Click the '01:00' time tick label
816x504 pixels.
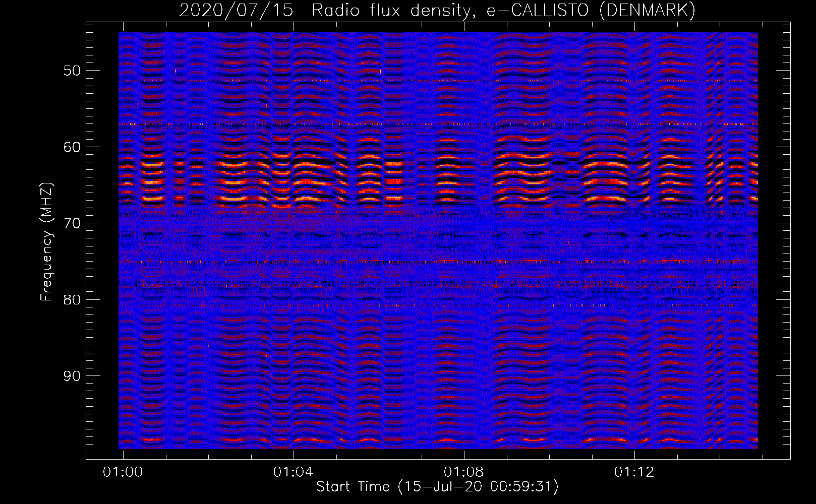(x=123, y=472)
